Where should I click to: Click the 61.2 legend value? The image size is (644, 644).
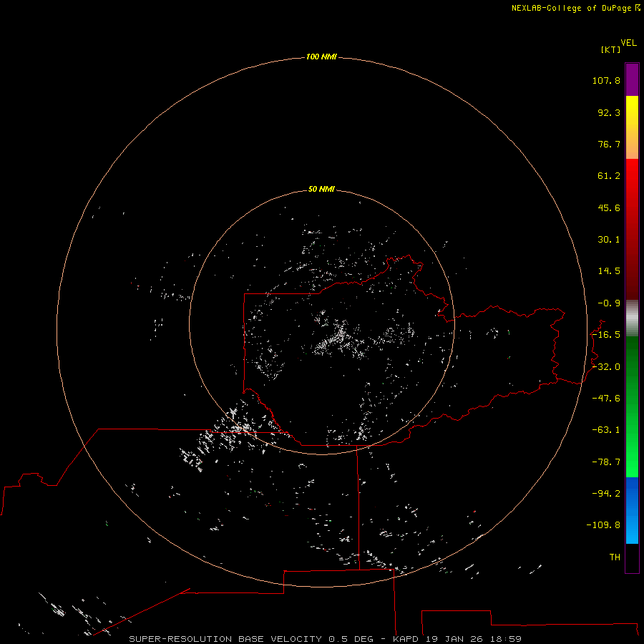point(609,176)
